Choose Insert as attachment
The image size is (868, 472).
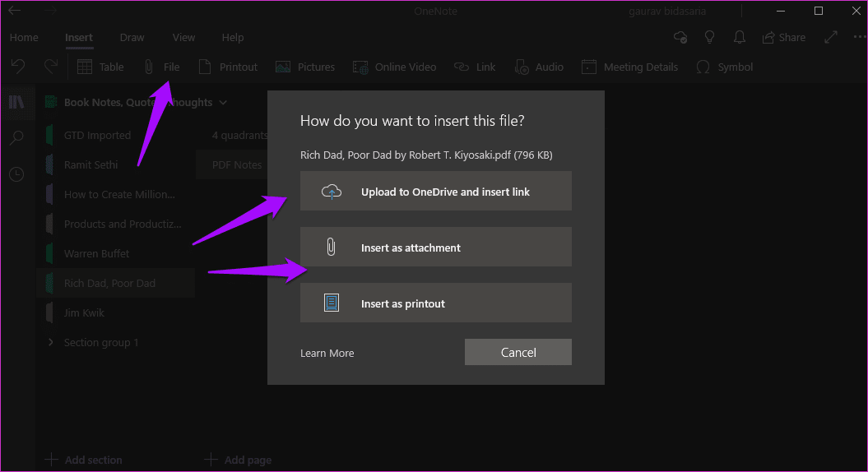(436, 247)
